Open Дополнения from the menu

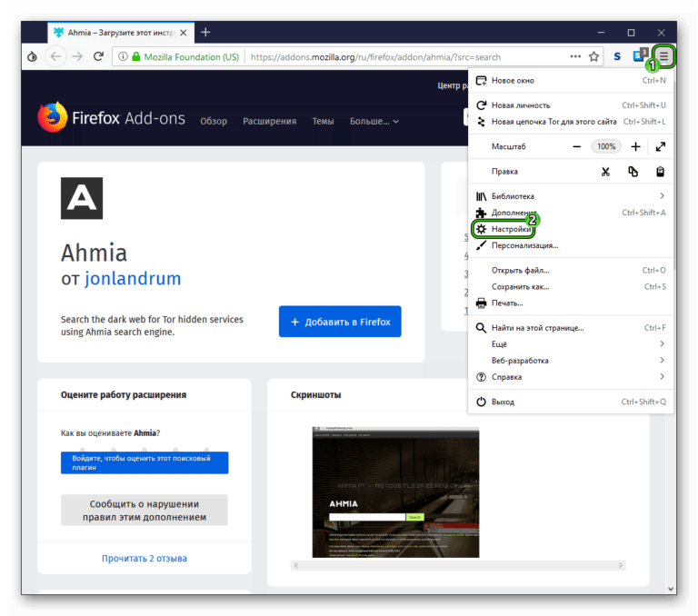click(571, 213)
